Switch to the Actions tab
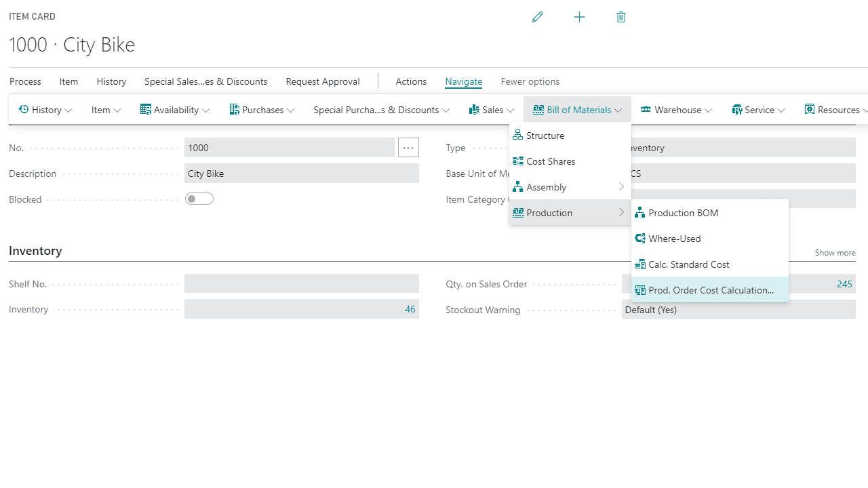This screenshot has width=868, height=488. click(412, 81)
